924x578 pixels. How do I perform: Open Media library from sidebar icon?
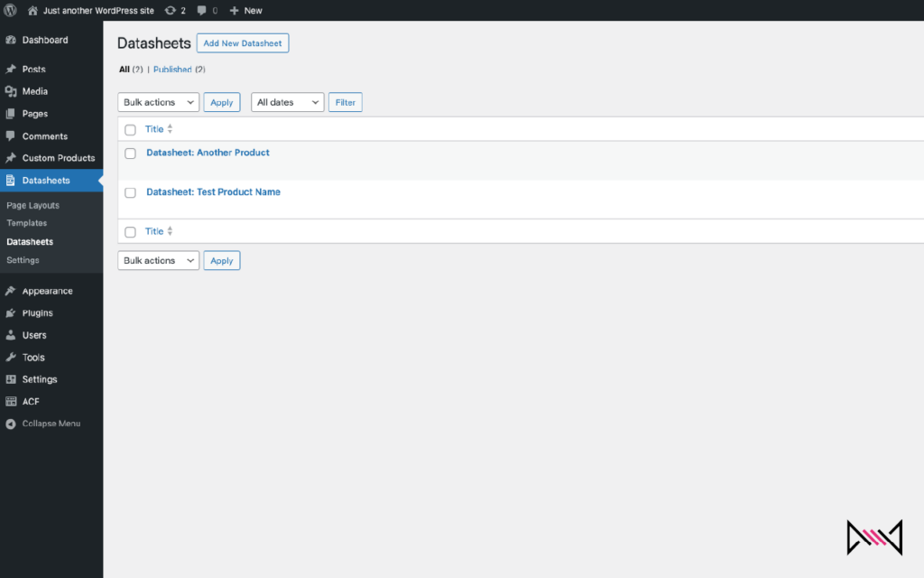(11, 91)
